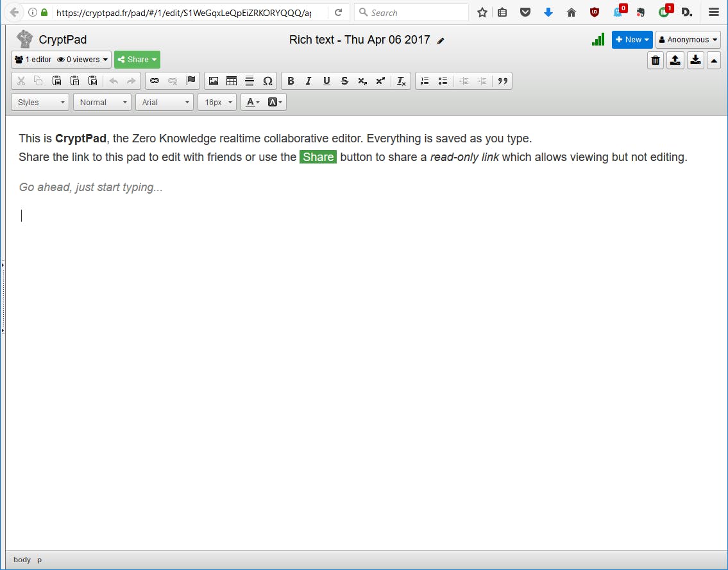Click the URL address field
This screenshot has height=570, width=728.
(x=183, y=13)
